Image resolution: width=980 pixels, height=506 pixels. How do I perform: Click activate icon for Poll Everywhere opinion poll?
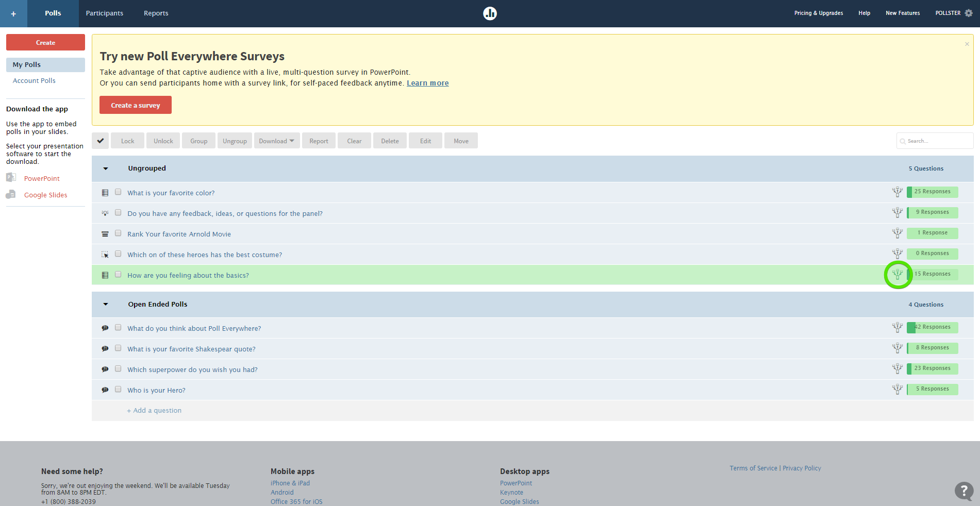898,327
